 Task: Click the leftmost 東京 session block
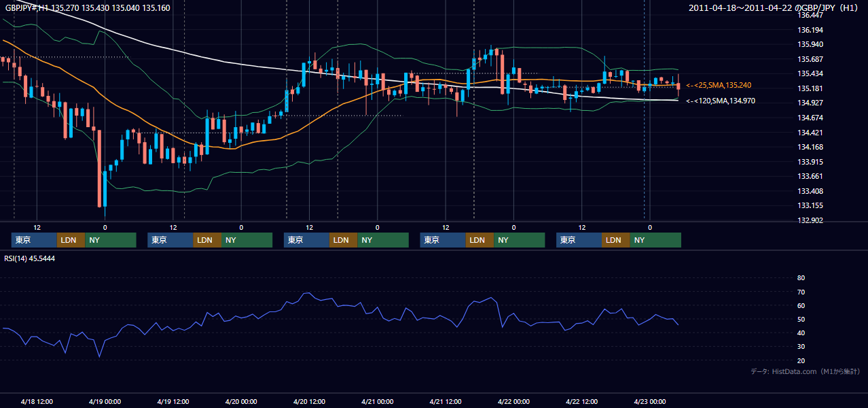35,240
